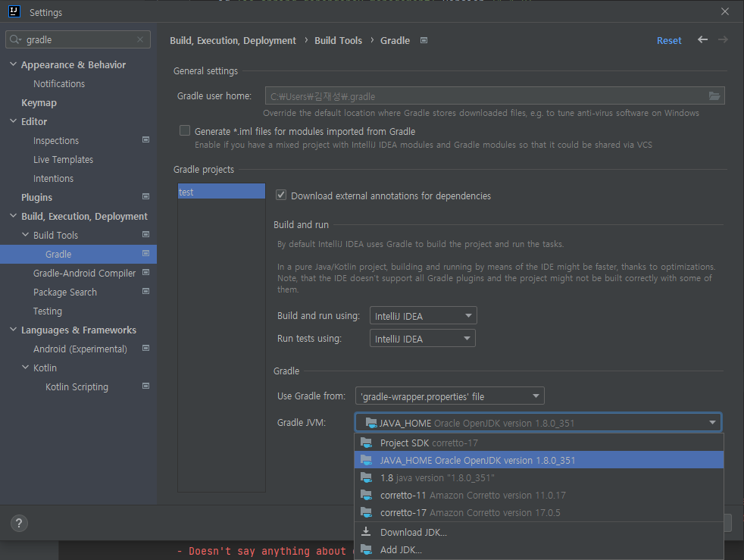
Task: Choose 1.8 java version option
Action: (539, 477)
